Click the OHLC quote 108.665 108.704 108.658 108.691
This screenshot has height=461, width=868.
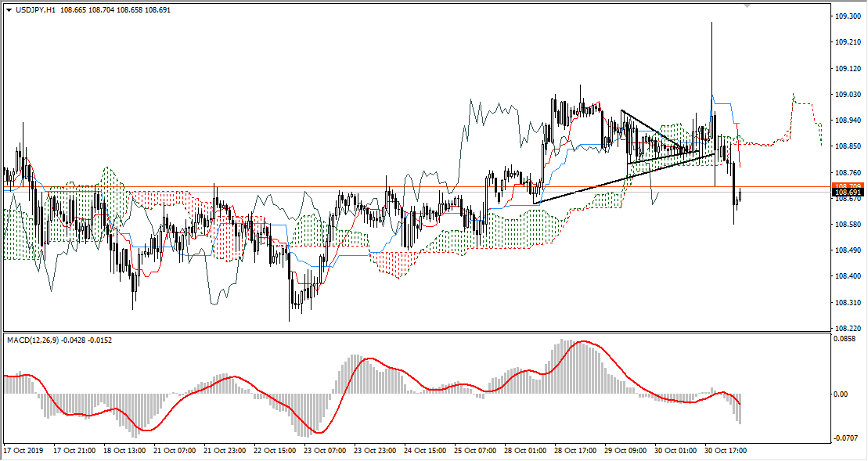[x=115, y=10]
